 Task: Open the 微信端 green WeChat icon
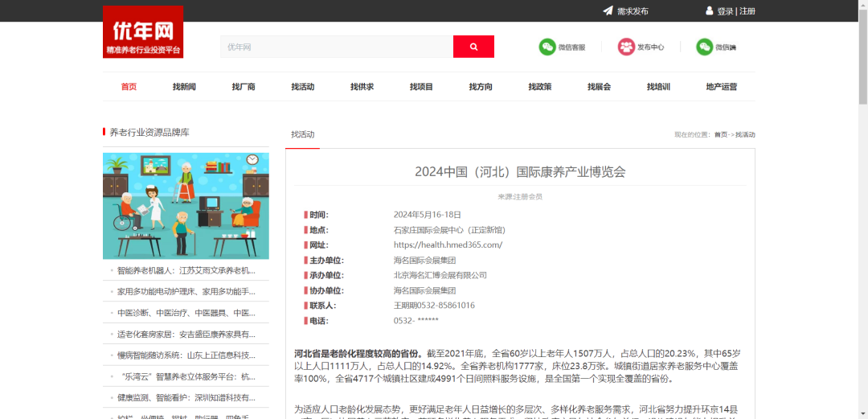tap(705, 47)
